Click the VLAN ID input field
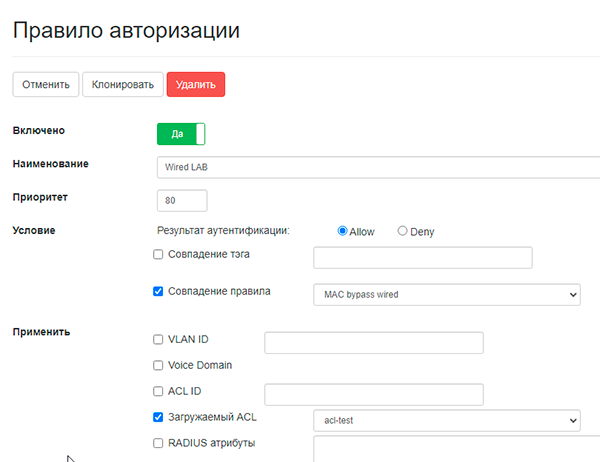The image size is (600, 462). click(x=374, y=343)
